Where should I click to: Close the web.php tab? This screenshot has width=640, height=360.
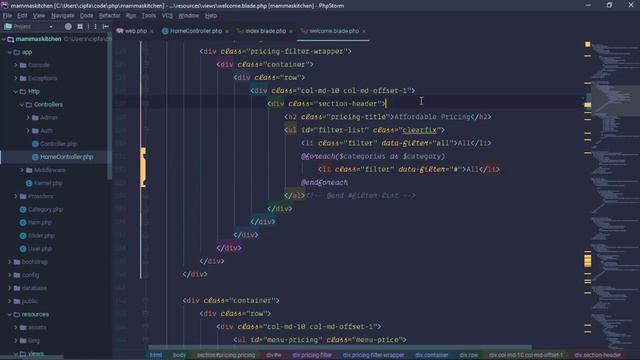click(x=152, y=31)
